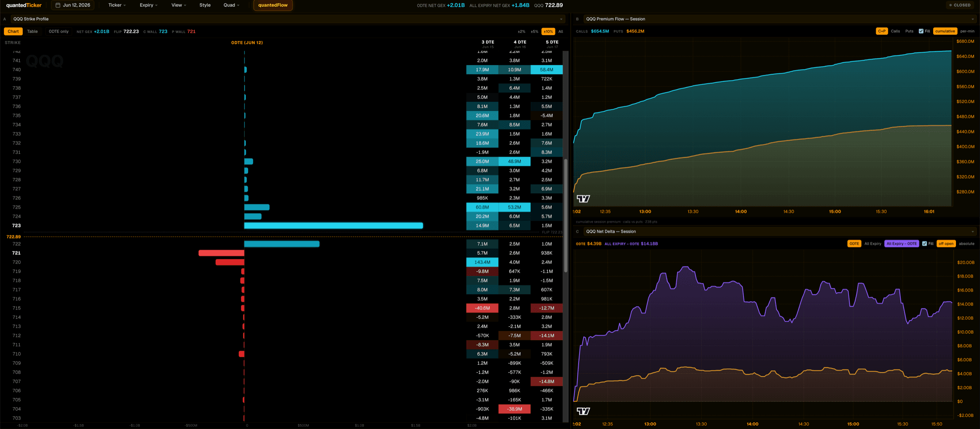The width and height of the screenshot is (980, 429).
Task: Toggle 0DTE series in Net Delta panel
Action: pos(854,243)
